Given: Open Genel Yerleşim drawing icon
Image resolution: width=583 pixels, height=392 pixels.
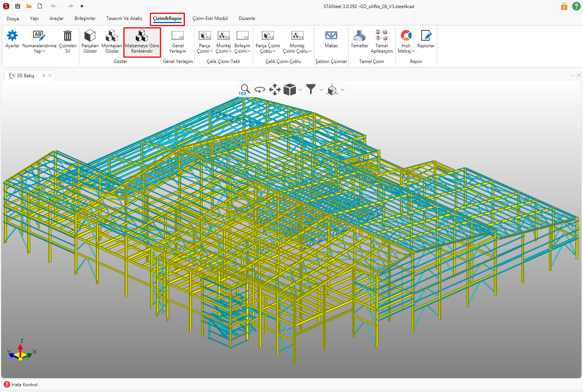Looking at the screenshot, I should [178, 36].
